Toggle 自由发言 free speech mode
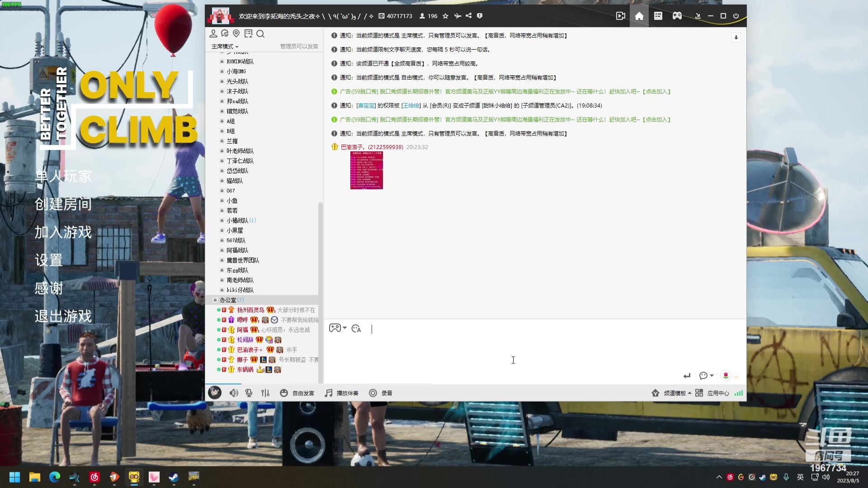868x488 pixels. pos(297,393)
